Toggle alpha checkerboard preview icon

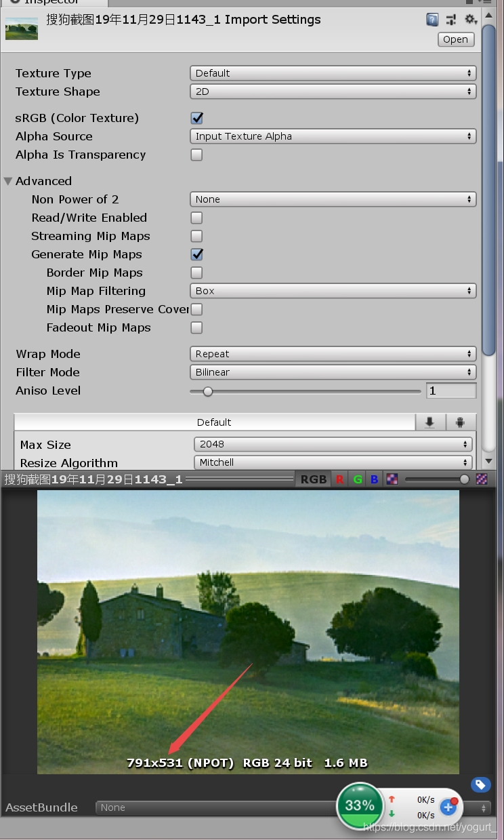pyautogui.click(x=392, y=479)
